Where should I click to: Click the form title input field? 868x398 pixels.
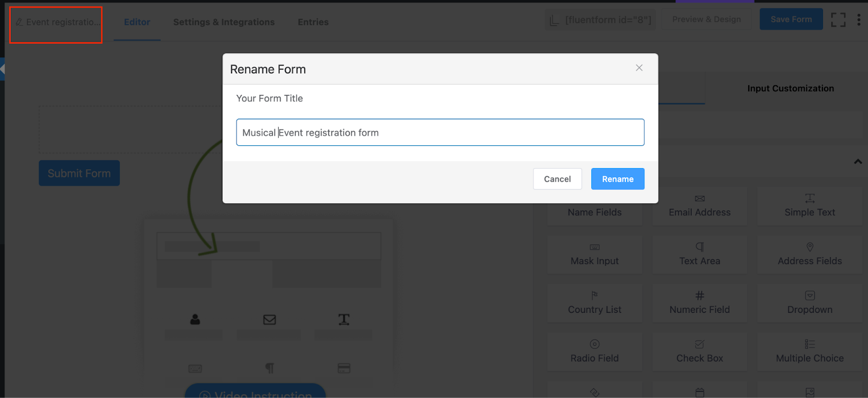tap(440, 132)
